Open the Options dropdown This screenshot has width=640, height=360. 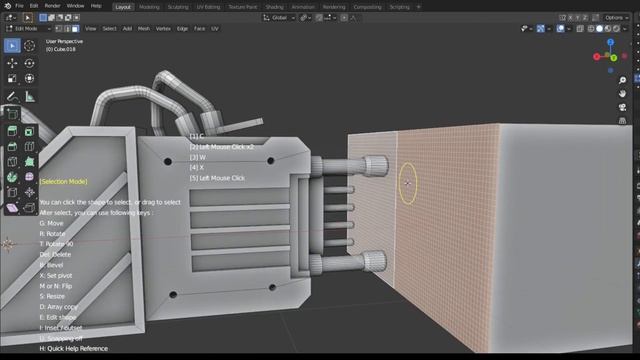616,18
